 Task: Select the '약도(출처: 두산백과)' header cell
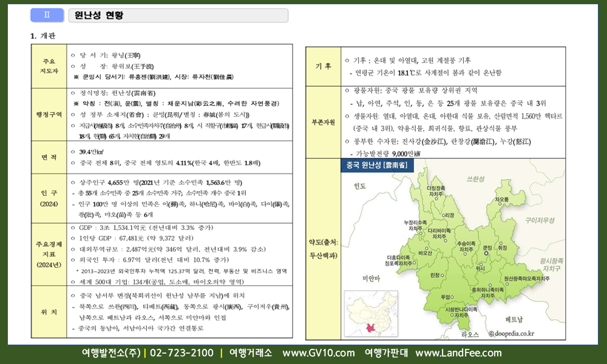point(324,249)
